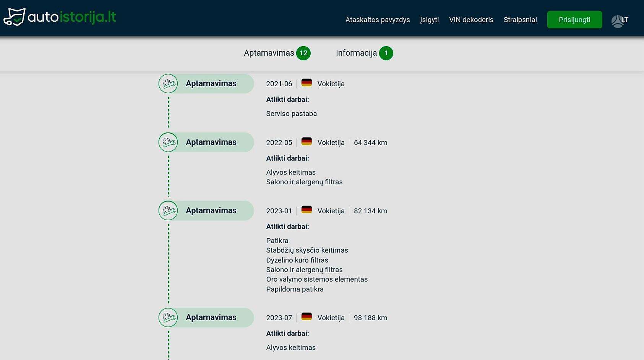Click date text "2021-06"
The height and width of the screenshot is (360, 644).
tap(279, 84)
